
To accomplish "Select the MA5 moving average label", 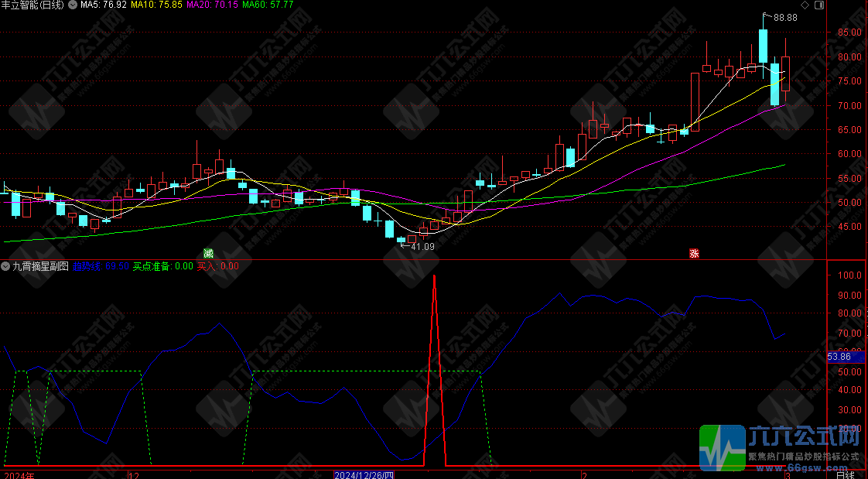I will 104,5.
